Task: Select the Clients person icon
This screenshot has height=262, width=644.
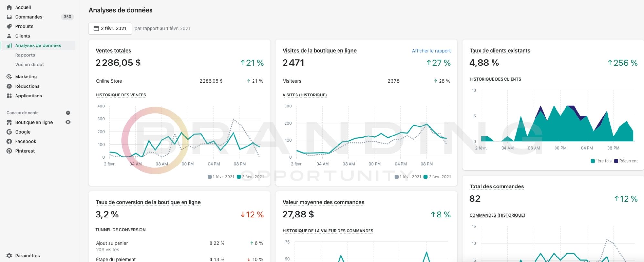Action: (9, 36)
